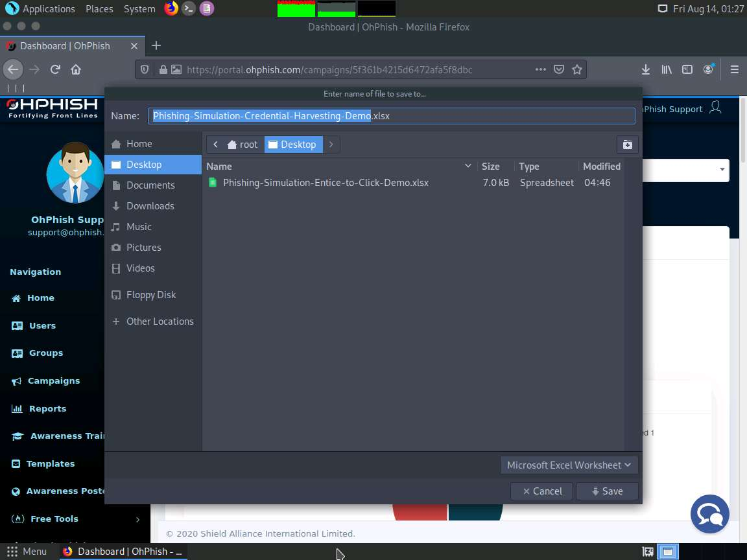Open the Applications menu in top panel
The height and width of the screenshot is (560, 747).
click(40, 8)
